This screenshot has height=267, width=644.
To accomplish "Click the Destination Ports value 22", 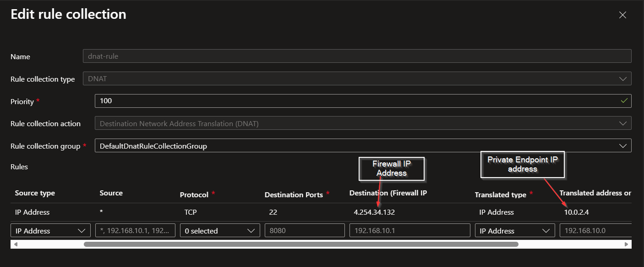I will coord(273,212).
